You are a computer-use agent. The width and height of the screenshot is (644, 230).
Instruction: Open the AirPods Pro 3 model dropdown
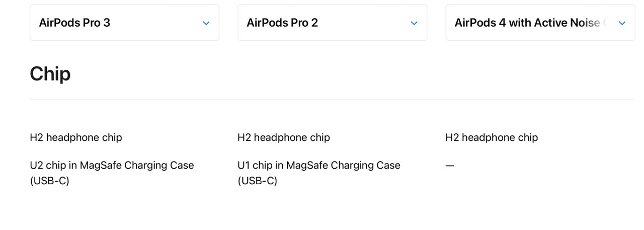coord(124,23)
